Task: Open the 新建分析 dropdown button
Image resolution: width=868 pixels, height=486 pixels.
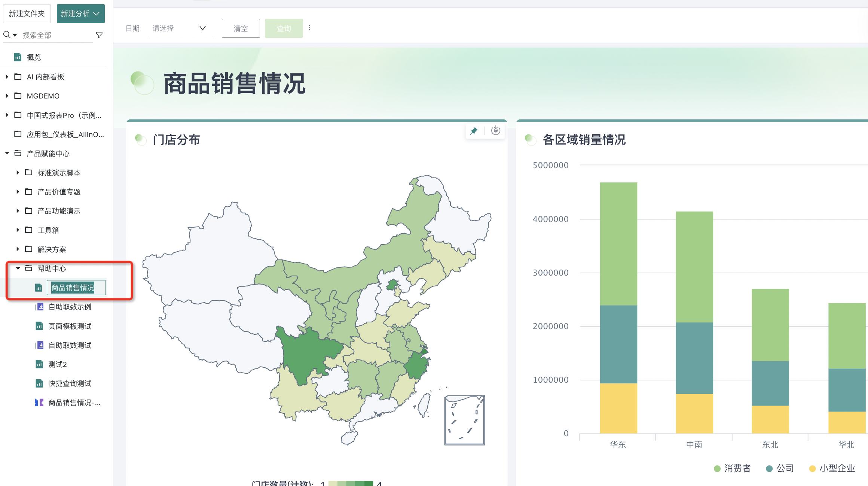Action: (80, 14)
